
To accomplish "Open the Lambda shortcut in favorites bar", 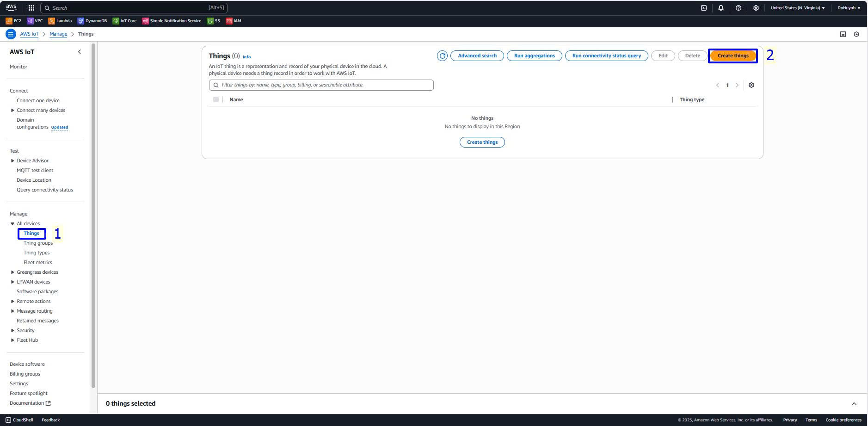I will click(x=60, y=21).
